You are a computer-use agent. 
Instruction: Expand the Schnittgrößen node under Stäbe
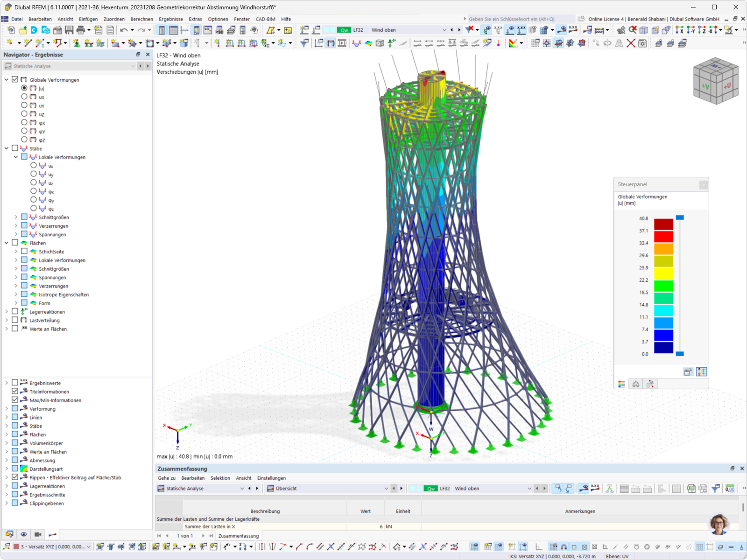pyautogui.click(x=16, y=217)
